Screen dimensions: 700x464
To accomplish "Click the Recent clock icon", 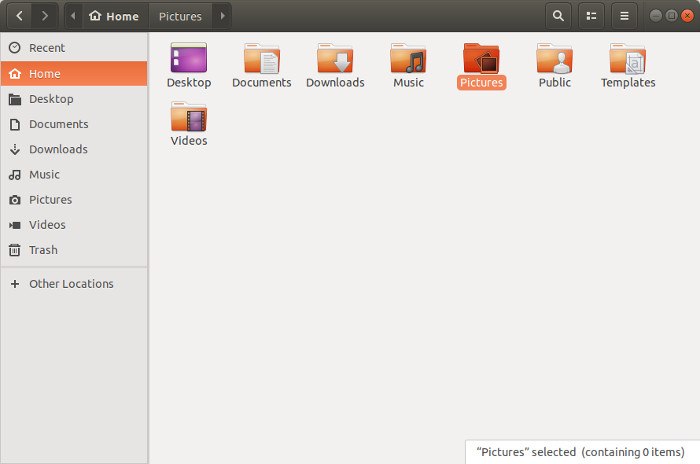I will pyautogui.click(x=15, y=48).
